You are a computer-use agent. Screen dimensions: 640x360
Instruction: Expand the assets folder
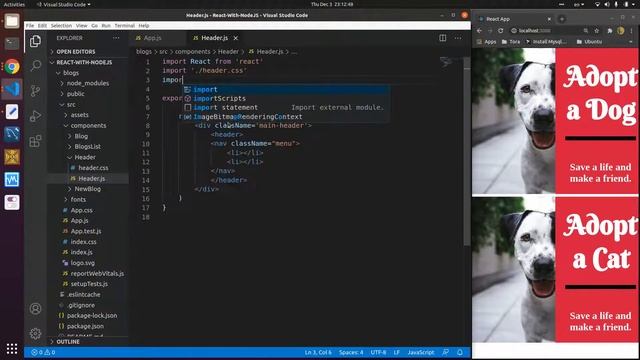coord(79,115)
